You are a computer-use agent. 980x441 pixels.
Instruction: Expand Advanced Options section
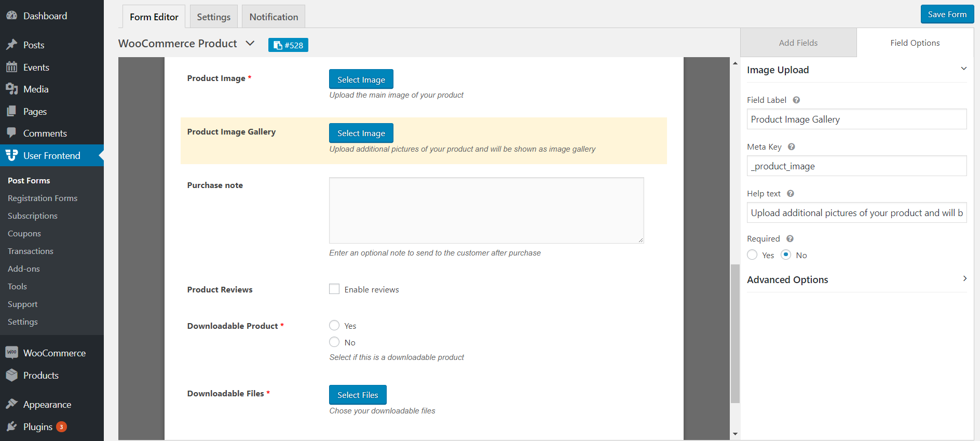coord(964,278)
